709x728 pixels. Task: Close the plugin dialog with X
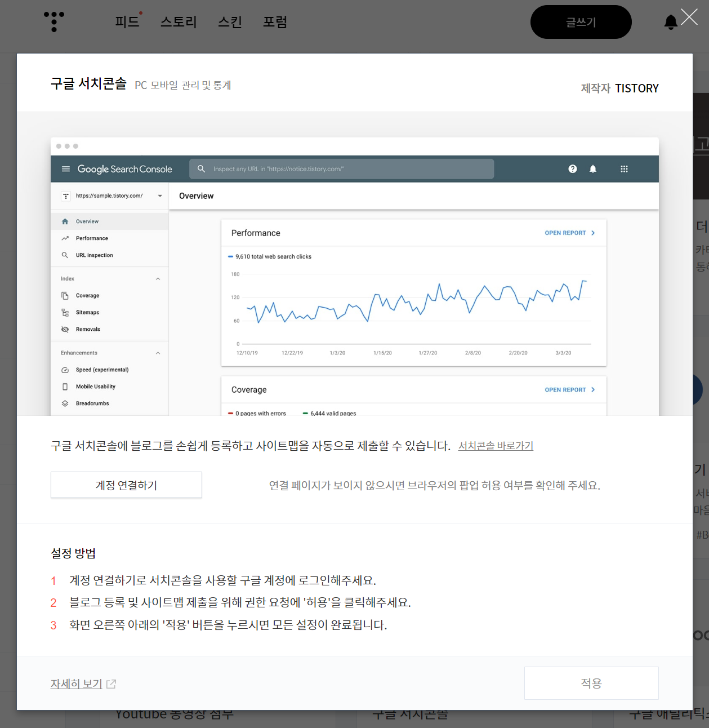tap(689, 17)
